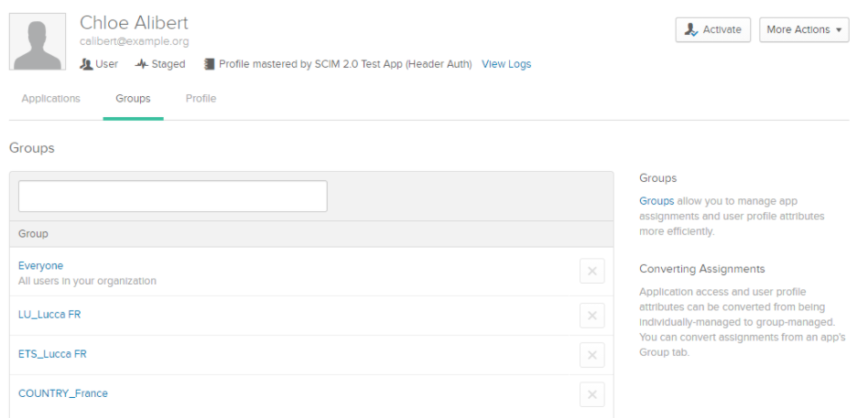The height and width of the screenshot is (418, 868).
Task: Remove user from Everyone group
Action: click(591, 271)
